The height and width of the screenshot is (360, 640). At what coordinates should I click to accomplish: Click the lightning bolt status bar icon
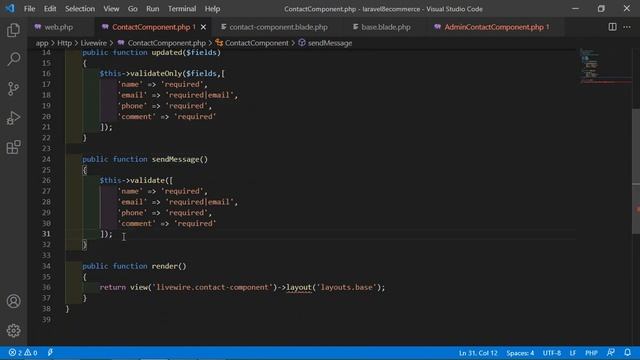coord(50,353)
